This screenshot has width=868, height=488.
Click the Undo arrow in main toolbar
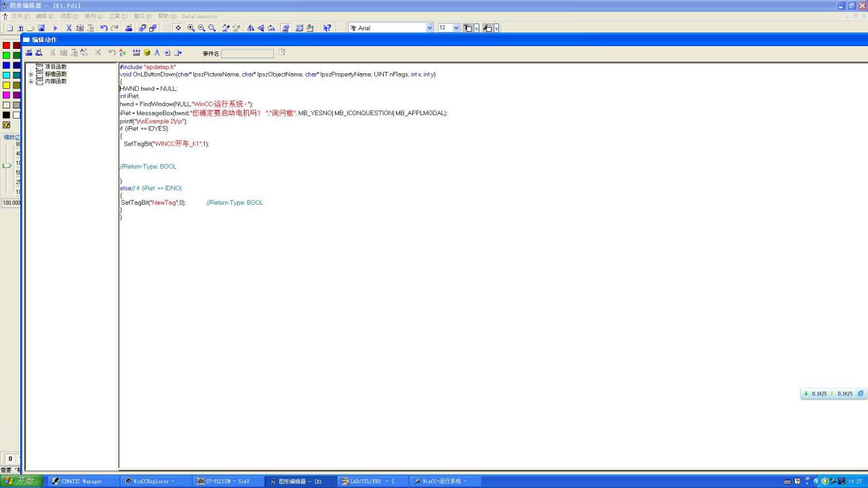click(104, 28)
